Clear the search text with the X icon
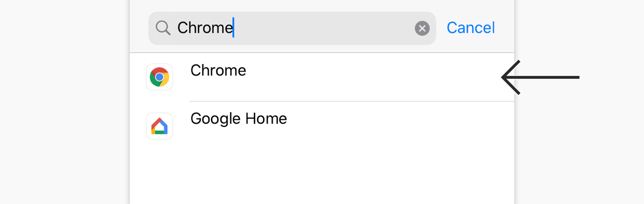644x204 pixels. pos(422,28)
